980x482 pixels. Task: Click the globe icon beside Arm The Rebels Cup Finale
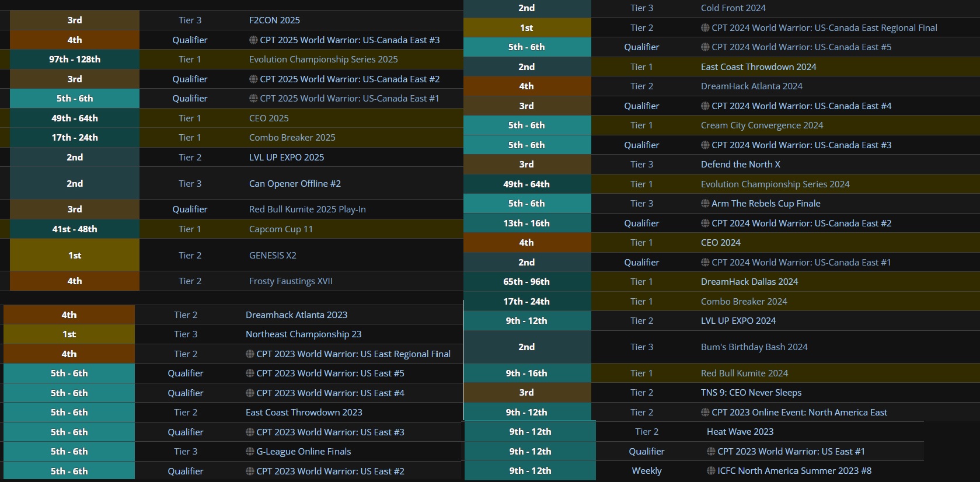pyautogui.click(x=705, y=204)
